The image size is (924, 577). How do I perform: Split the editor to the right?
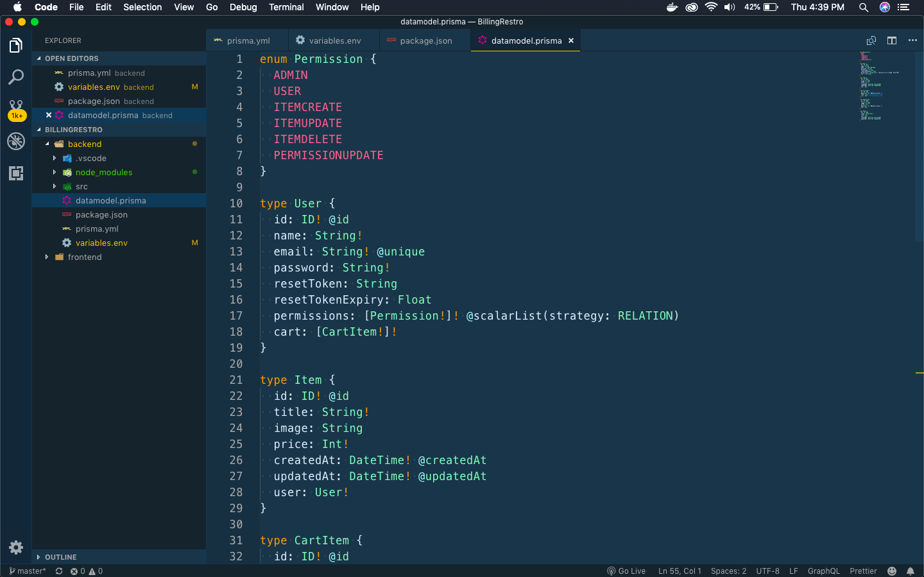click(892, 40)
